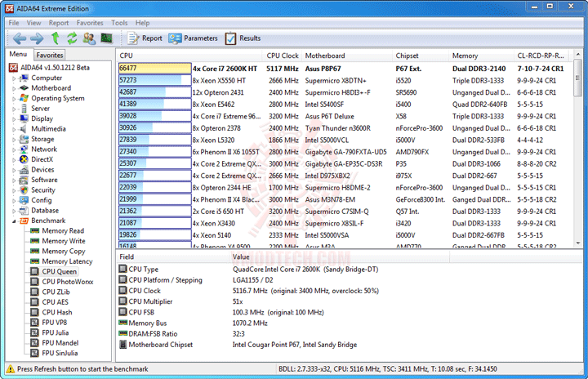Select the CPU ZLib benchmark
Viewport: 588px width, 379px height.
coord(56,292)
